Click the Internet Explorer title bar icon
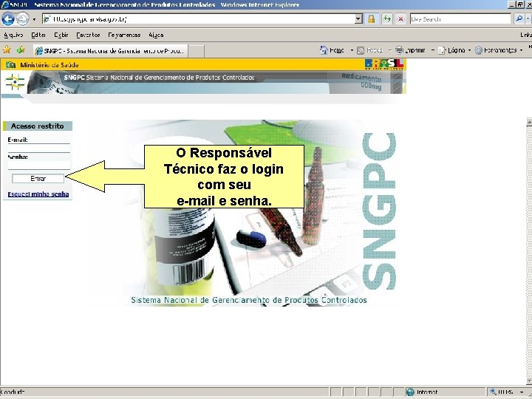This screenshot has height=399, width=532. pyautogui.click(x=4, y=4)
